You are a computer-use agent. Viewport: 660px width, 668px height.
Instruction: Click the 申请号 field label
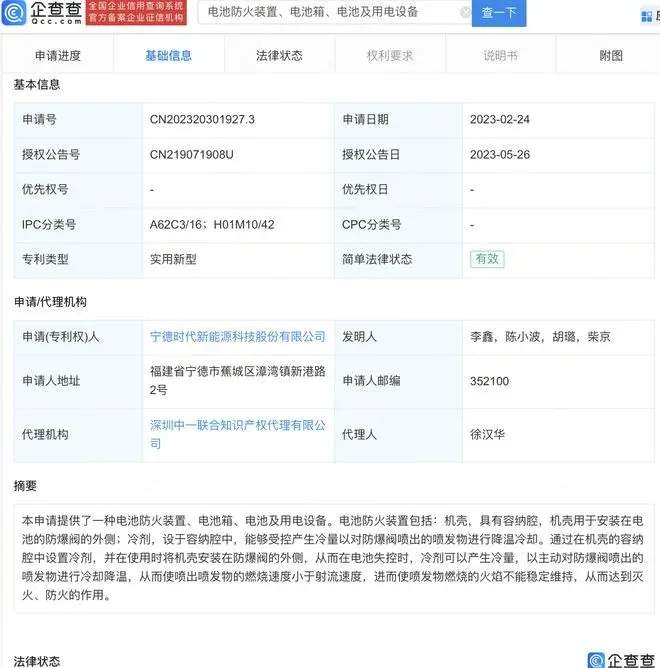click(x=39, y=120)
